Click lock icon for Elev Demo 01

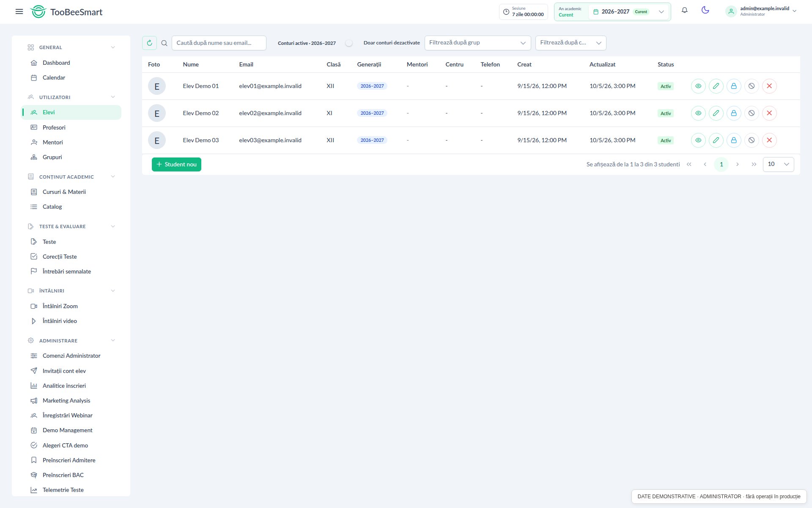coord(734,86)
